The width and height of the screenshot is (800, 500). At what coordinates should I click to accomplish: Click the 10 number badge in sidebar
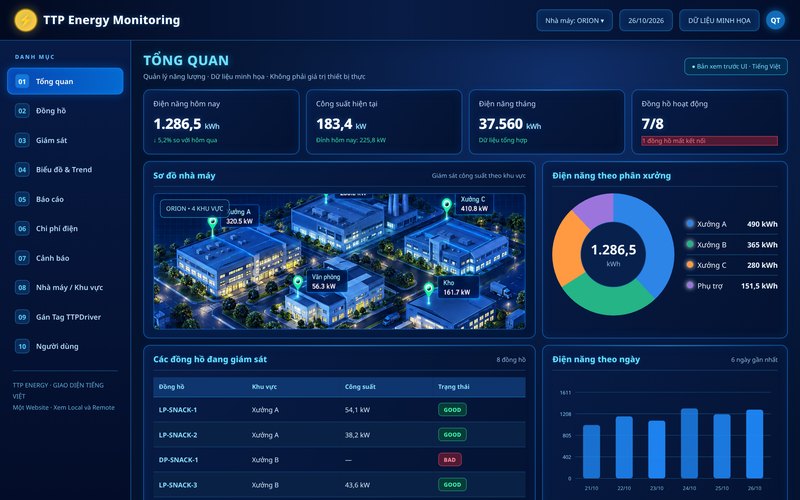[22, 346]
